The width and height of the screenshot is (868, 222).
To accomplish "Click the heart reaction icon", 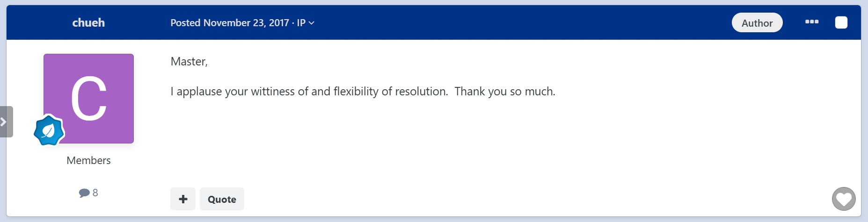I will click(843, 199).
